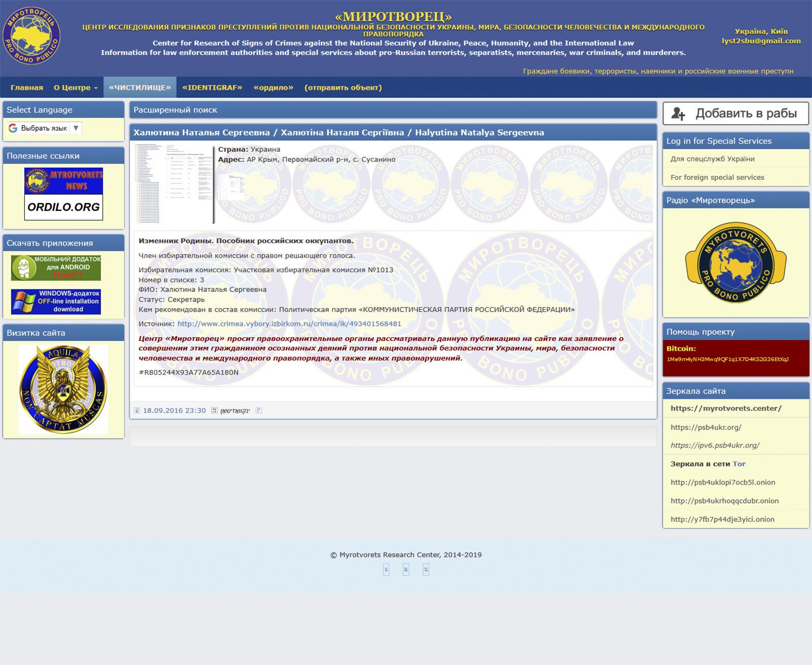The height and width of the screenshot is (665, 812).
Task: Open the «IDENTIGRAF» menu item
Action: pos(212,87)
